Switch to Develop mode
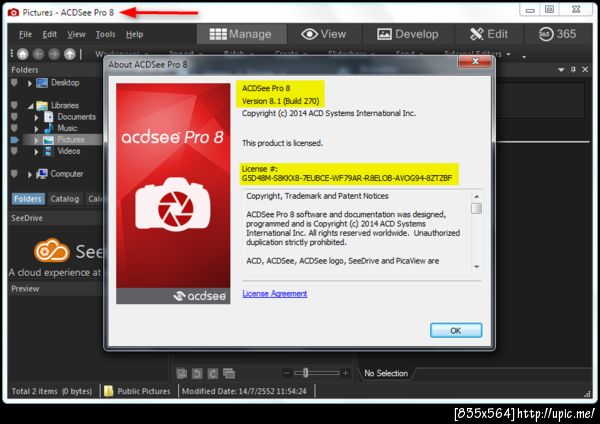Image resolution: width=600 pixels, height=424 pixels. pyautogui.click(x=408, y=34)
